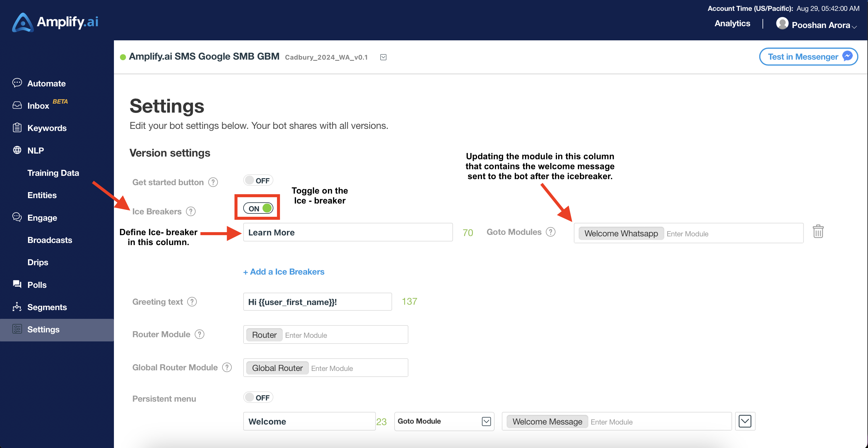Open help tooltip for Goto Modules
The height and width of the screenshot is (448, 868).
pos(551,232)
